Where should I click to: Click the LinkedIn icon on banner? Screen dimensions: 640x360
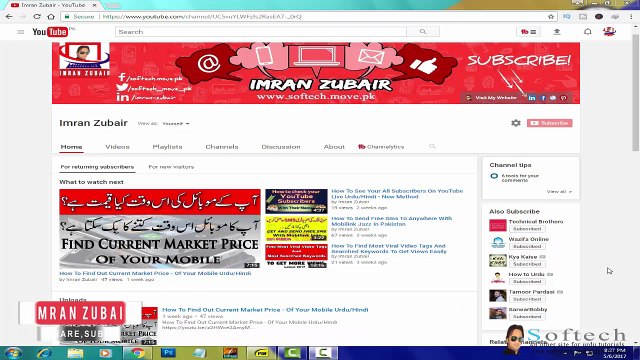pyautogui.click(x=532, y=98)
